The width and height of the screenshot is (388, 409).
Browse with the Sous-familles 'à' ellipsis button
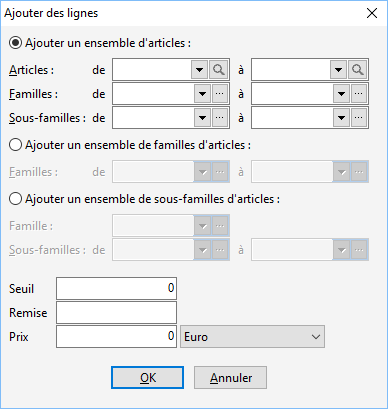pyautogui.click(x=359, y=118)
